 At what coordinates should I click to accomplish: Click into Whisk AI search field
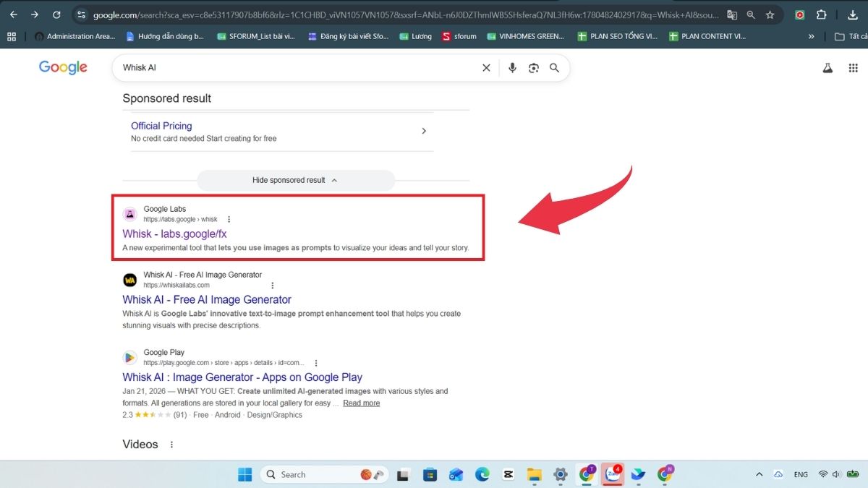click(297, 68)
